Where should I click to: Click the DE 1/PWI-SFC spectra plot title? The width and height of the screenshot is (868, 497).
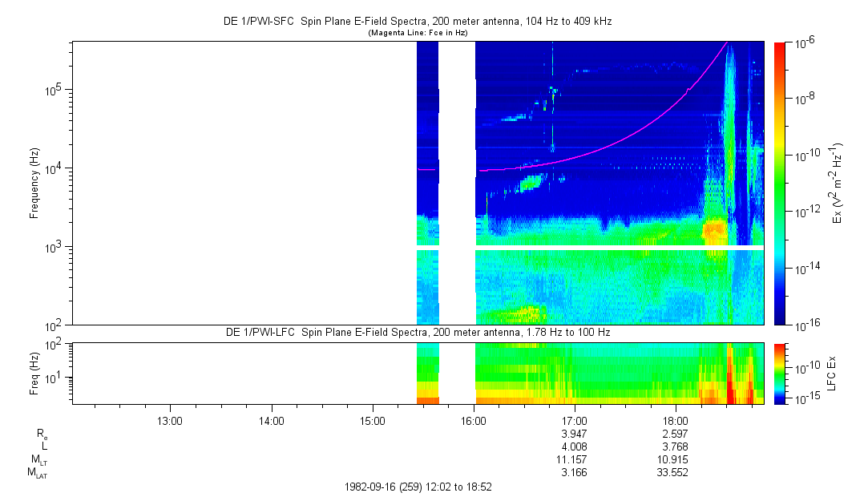tap(417, 22)
